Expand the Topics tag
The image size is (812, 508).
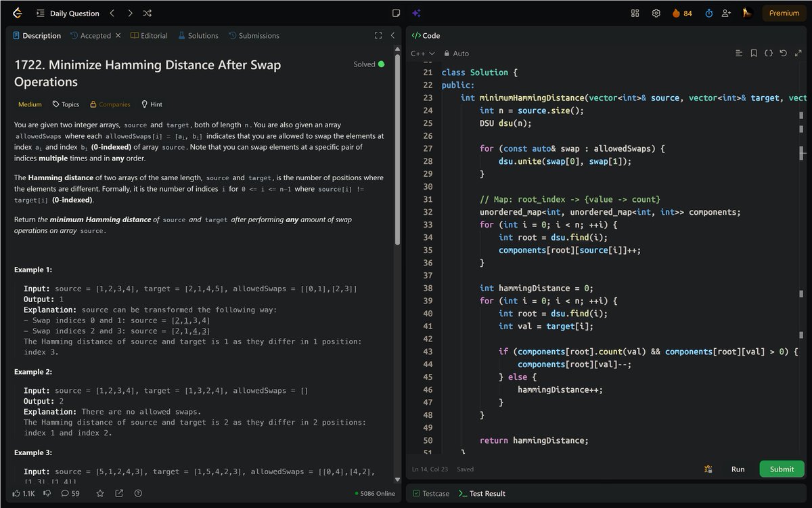point(66,104)
